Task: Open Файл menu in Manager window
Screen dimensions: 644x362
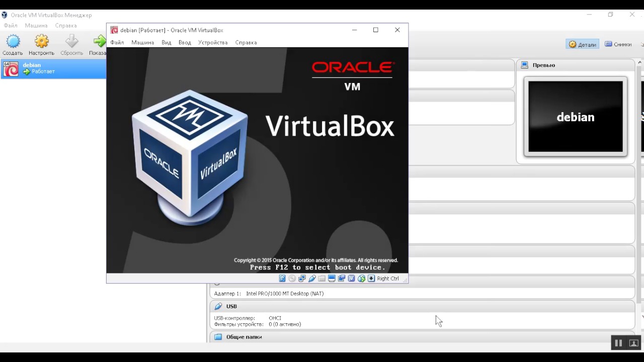Action: [x=11, y=26]
